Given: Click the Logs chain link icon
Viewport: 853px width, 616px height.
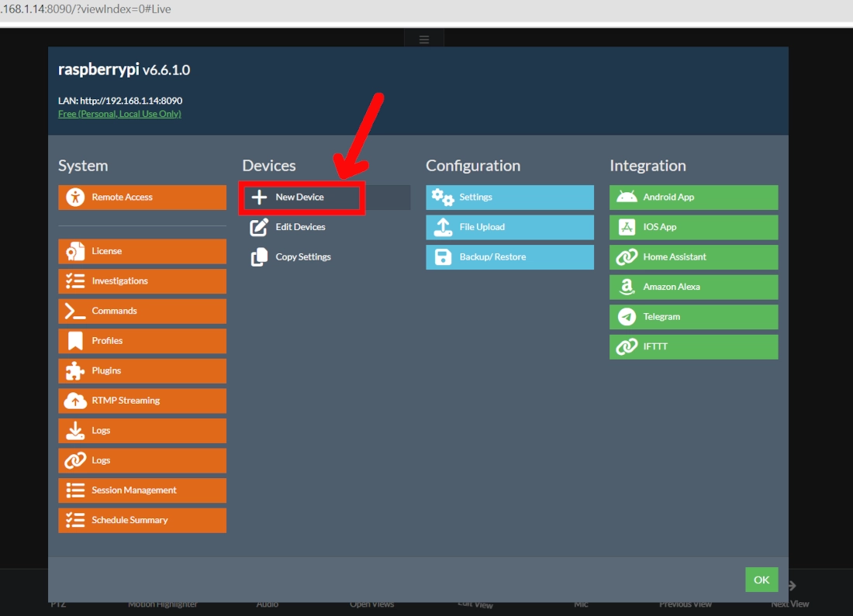Looking at the screenshot, I should tap(75, 460).
